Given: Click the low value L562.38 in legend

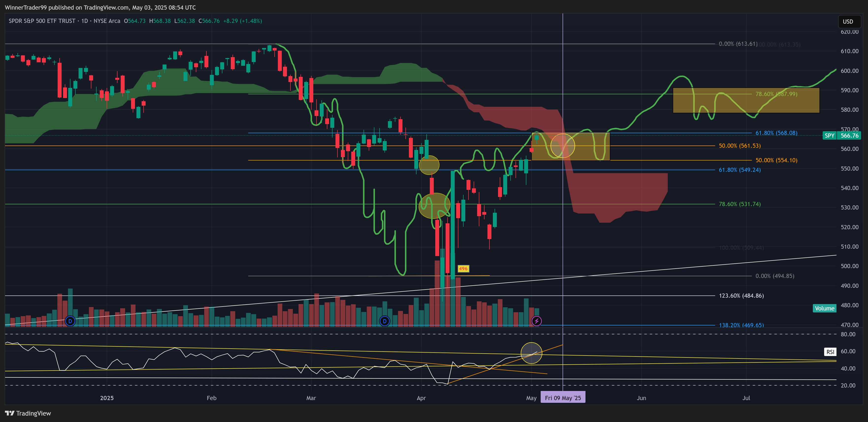Looking at the screenshot, I should pos(185,21).
